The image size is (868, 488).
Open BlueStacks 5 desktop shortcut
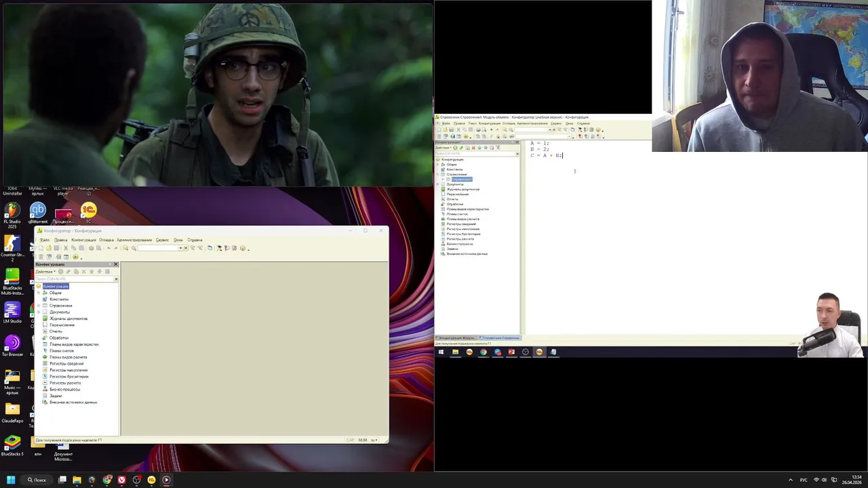(x=12, y=445)
